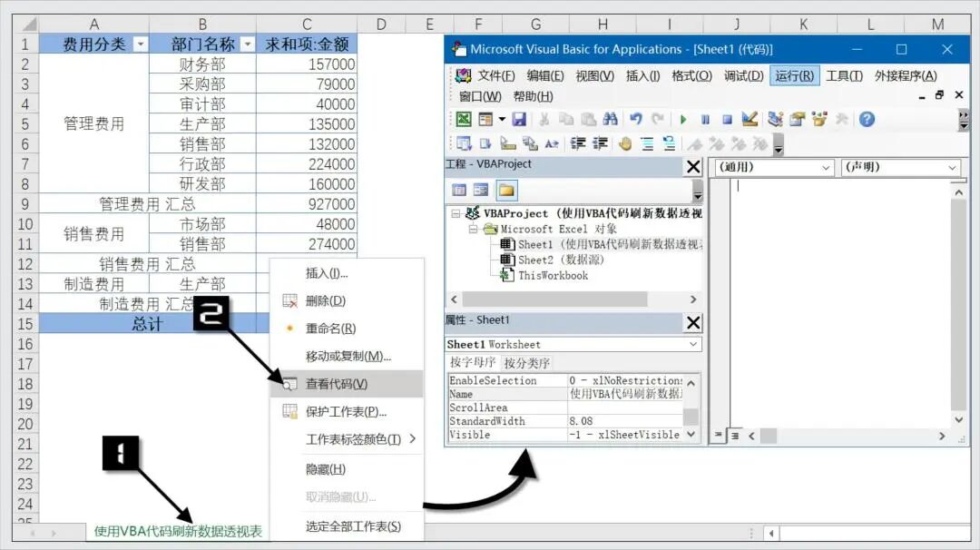980x550 pixels.
Task: Click the Save icon in VBA toolbar
Action: (x=519, y=119)
